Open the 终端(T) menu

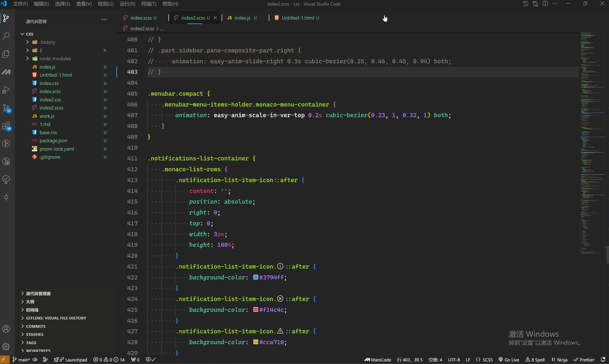click(x=149, y=4)
